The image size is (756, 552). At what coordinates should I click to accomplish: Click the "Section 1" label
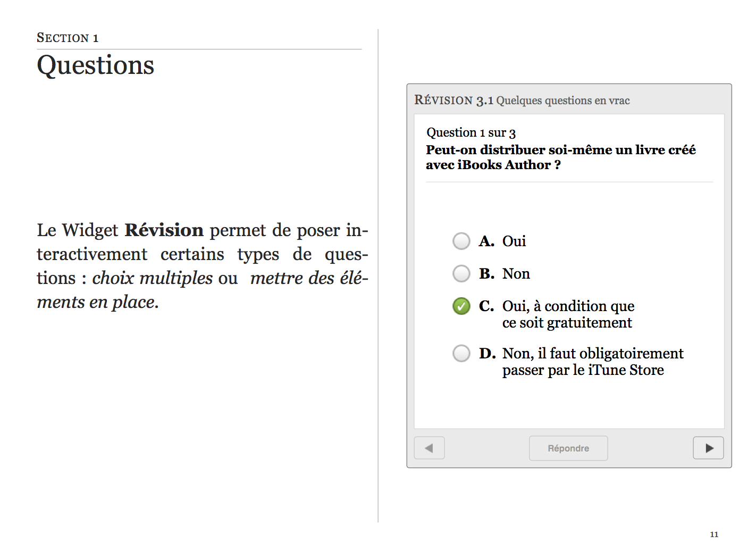[x=68, y=38]
